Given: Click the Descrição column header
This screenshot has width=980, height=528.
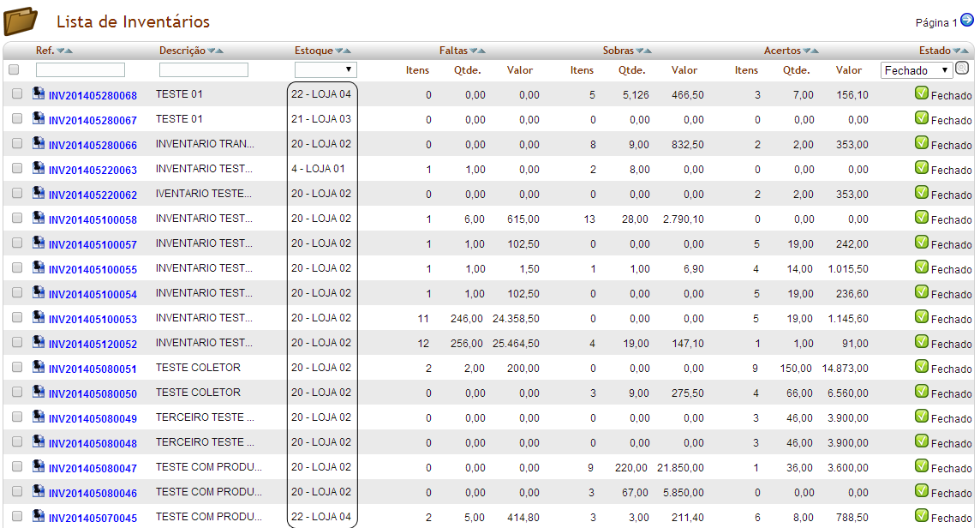Looking at the screenshot, I should (x=182, y=51).
